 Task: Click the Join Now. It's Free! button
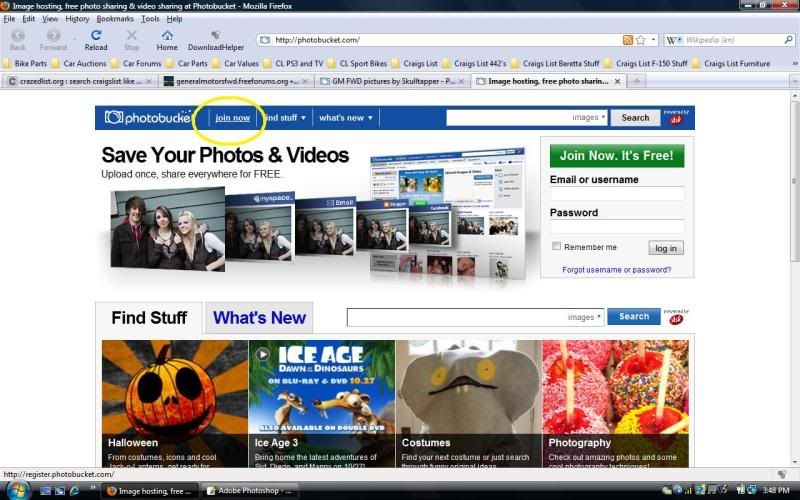click(617, 156)
